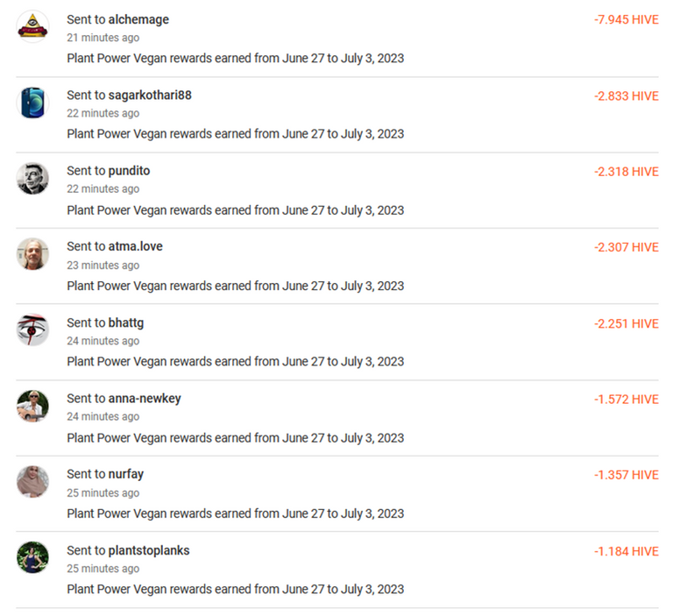This screenshot has width=673, height=616.
Task: Click pundito's black-and-white portrait avatar
Action: (x=32, y=178)
